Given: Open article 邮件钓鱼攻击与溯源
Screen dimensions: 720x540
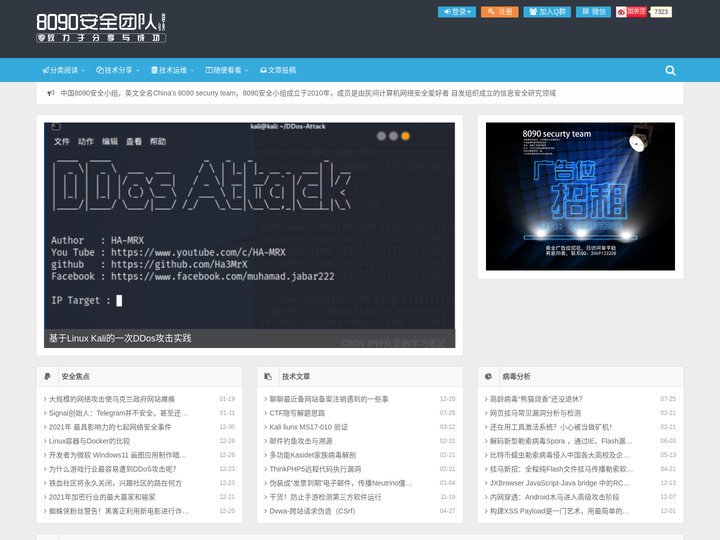Looking at the screenshot, I should point(301,441).
